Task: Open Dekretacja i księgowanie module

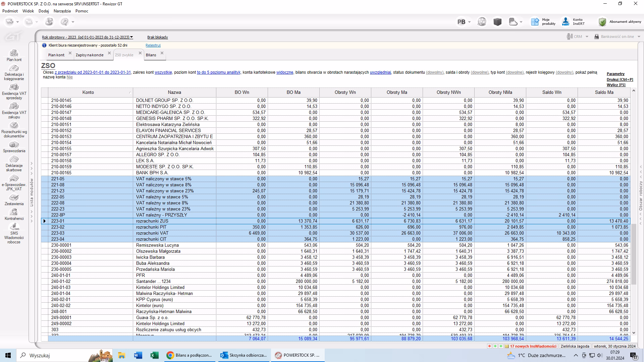Action: click(x=14, y=73)
